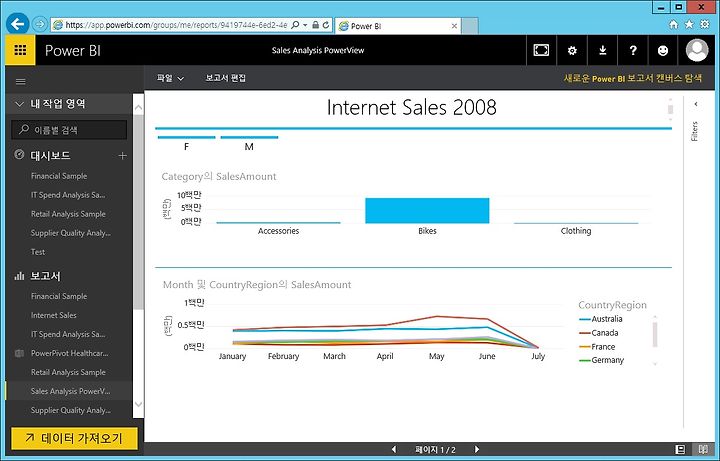This screenshot has width=720, height=461.
Task: Open address bar dropdown arrow
Action: coord(305,25)
